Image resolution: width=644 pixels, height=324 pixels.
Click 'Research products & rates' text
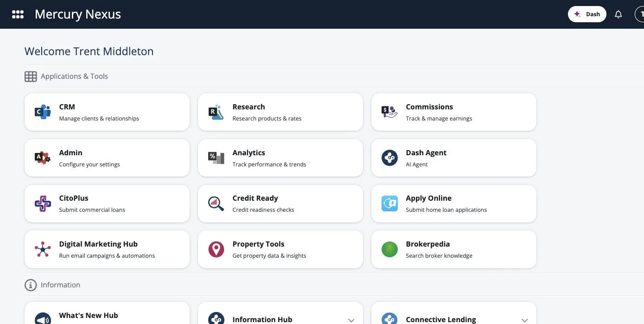tap(267, 119)
